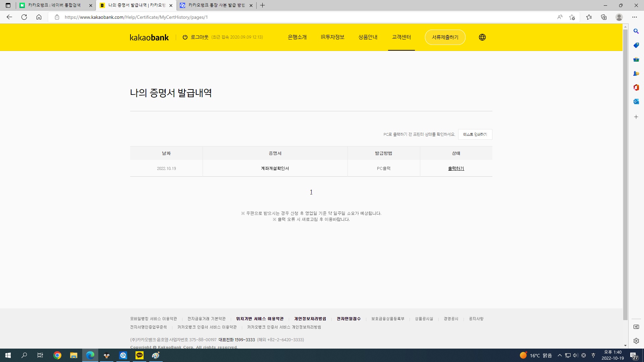This screenshot has height=362, width=644.
Task: Add page to favorites star icon
Action: tap(572, 17)
